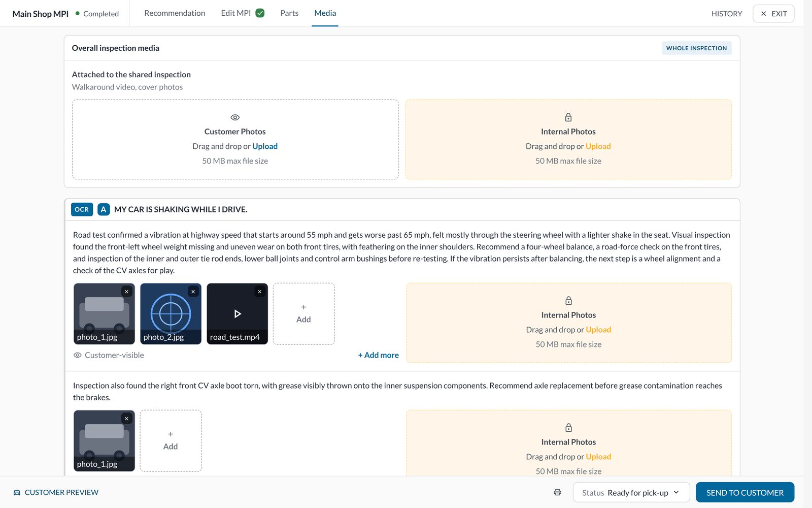Image resolution: width=812 pixels, height=508 pixels.
Task: Open the photo_2.jpg thumbnail
Action: tap(171, 314)
